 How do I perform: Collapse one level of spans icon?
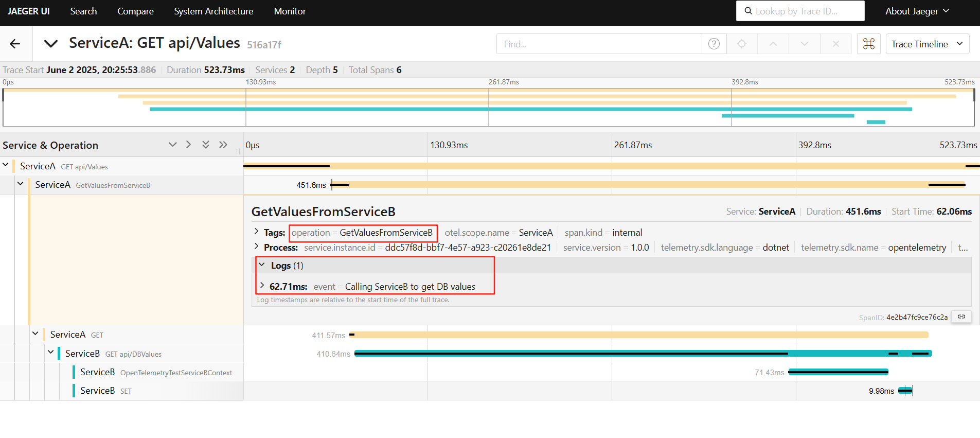coord(189,145)
